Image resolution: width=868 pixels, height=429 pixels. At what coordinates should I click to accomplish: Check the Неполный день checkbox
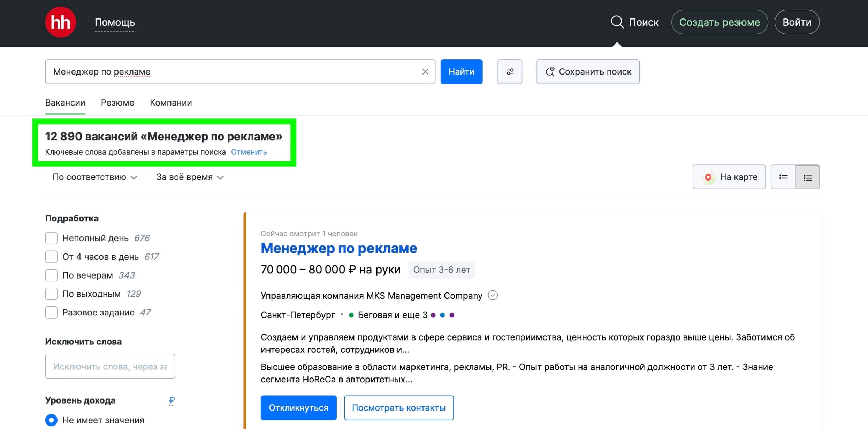click(x=51, y=238)
